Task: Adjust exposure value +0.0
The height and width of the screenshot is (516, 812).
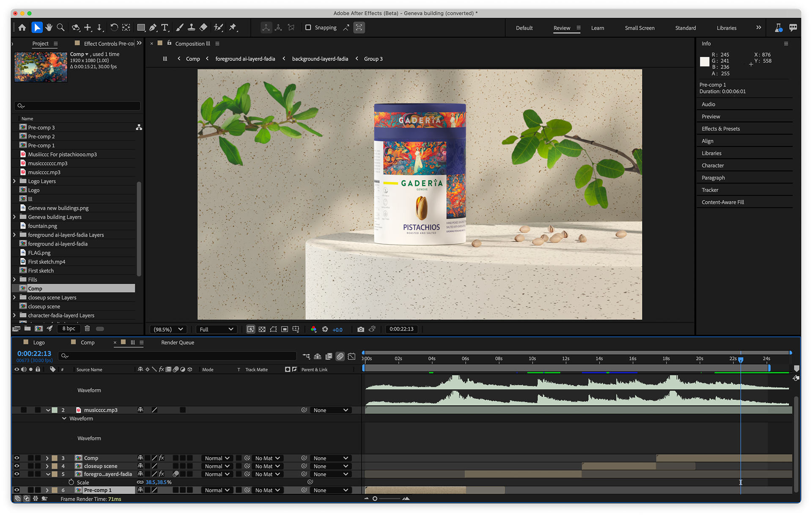Action: coord(337,330)
